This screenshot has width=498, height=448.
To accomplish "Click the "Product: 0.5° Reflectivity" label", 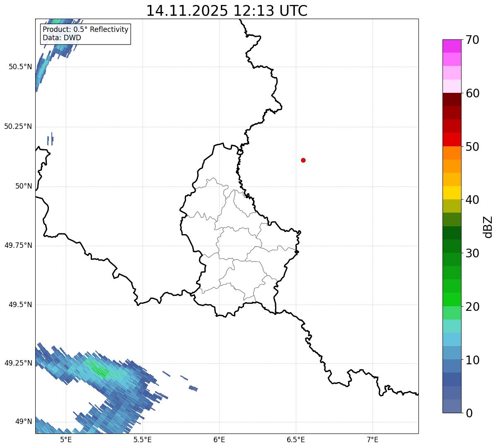I will point(85,30).
